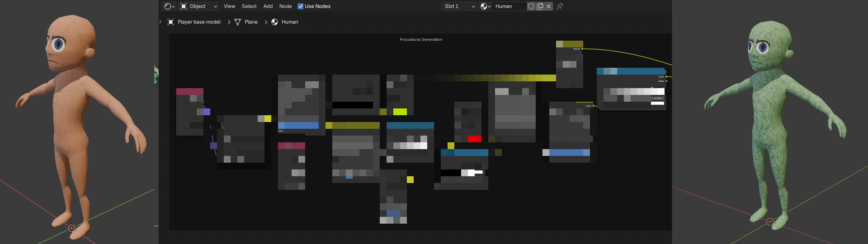Unlink the Human material with the X icon
868x244 pixels.
(549, 6)
